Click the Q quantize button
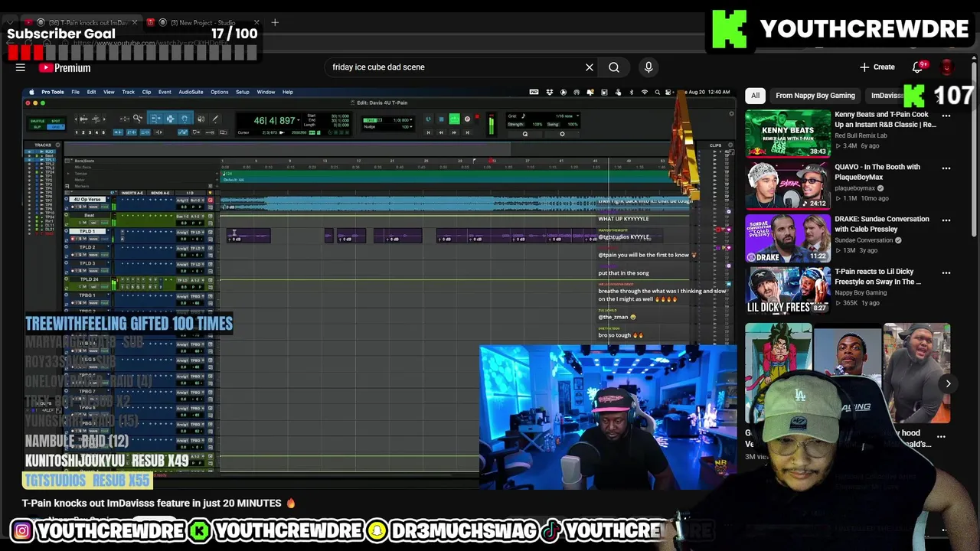Image resolution: width=980 pixels, height=551 pixels. click(525, 134)
